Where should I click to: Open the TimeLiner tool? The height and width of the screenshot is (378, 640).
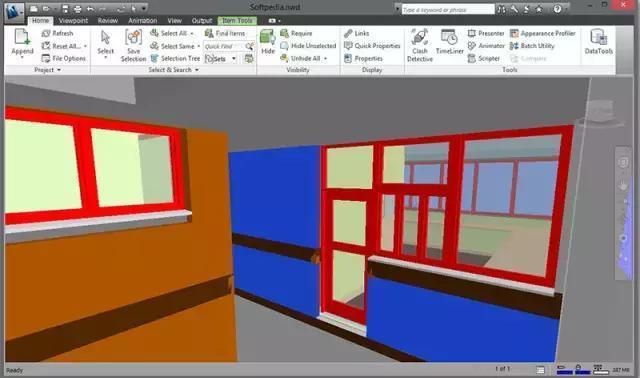coord(449,42)
